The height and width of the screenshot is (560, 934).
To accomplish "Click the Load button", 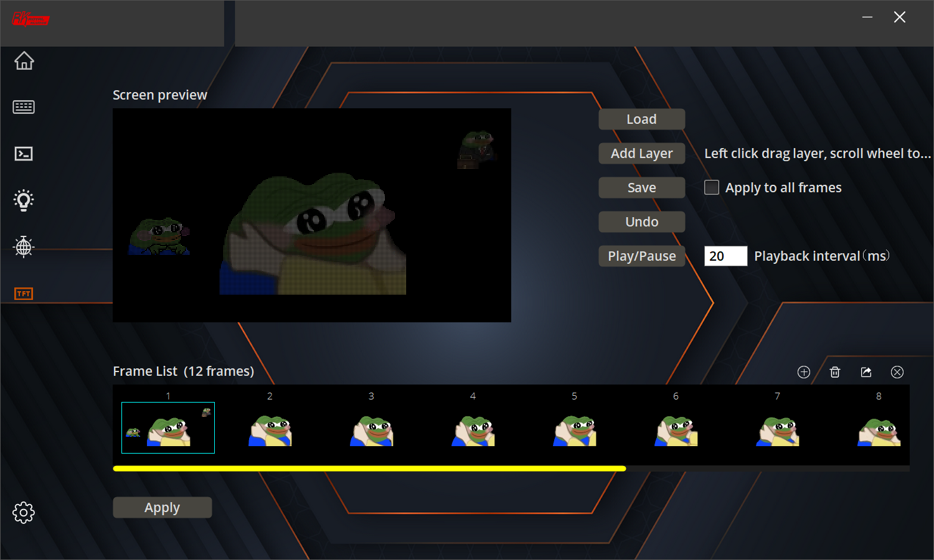I will (x=642, y=119).
